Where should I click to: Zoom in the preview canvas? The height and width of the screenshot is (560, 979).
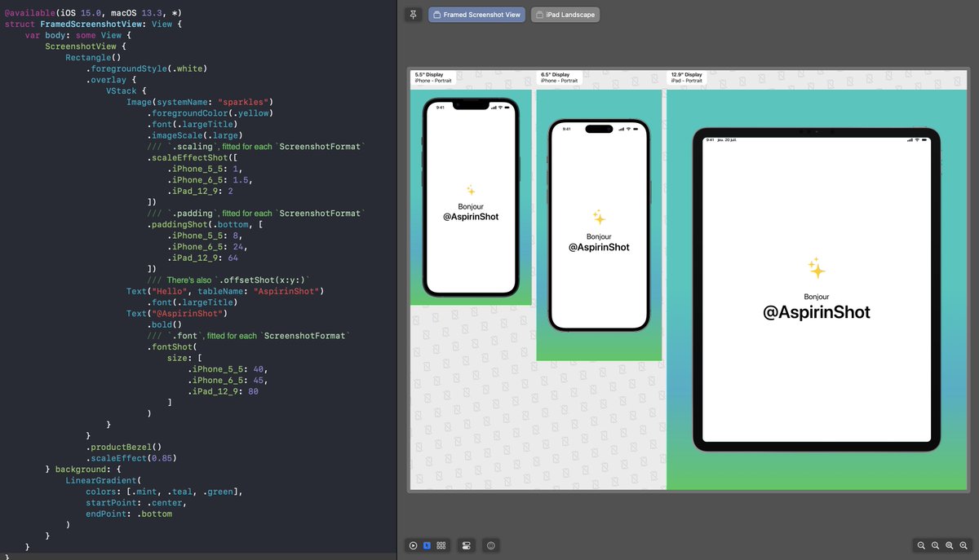click(x=965, y=545)
